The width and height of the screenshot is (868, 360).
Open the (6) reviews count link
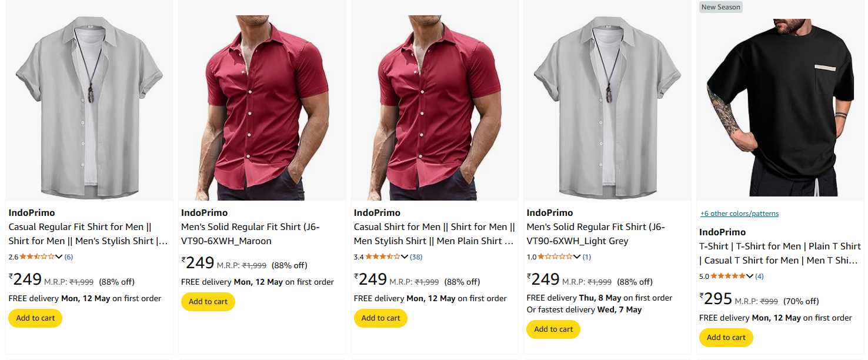69,257
